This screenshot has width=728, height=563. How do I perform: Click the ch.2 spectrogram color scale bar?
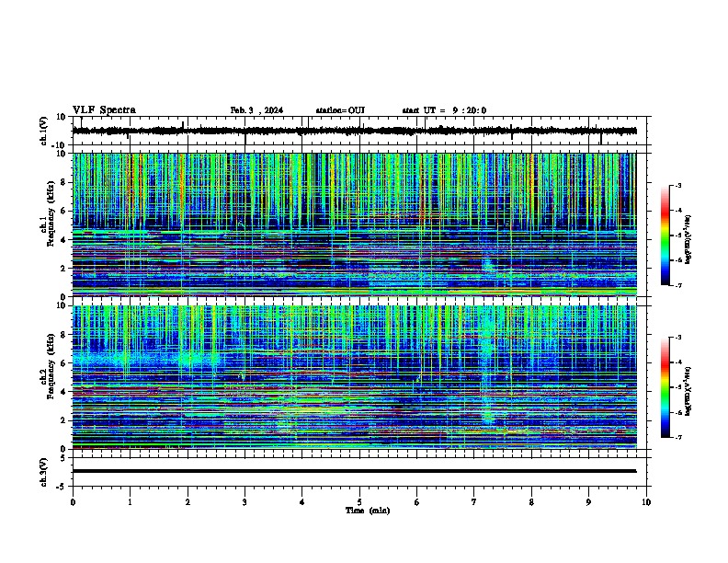pyautogui.click(x=665, y=387)
